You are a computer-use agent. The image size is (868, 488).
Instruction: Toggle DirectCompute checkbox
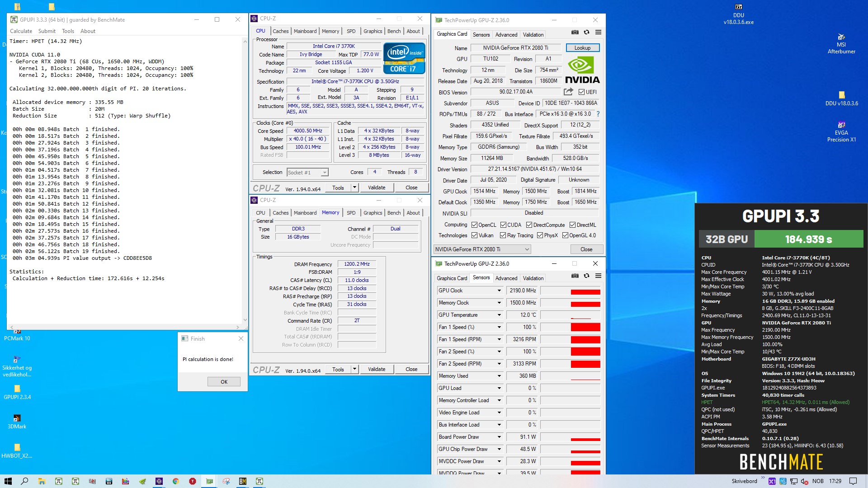[529, 225]
